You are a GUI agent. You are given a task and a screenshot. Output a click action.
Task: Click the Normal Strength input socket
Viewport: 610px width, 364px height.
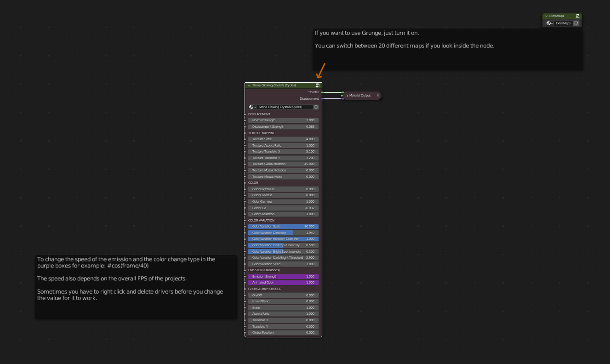(245, 120)
